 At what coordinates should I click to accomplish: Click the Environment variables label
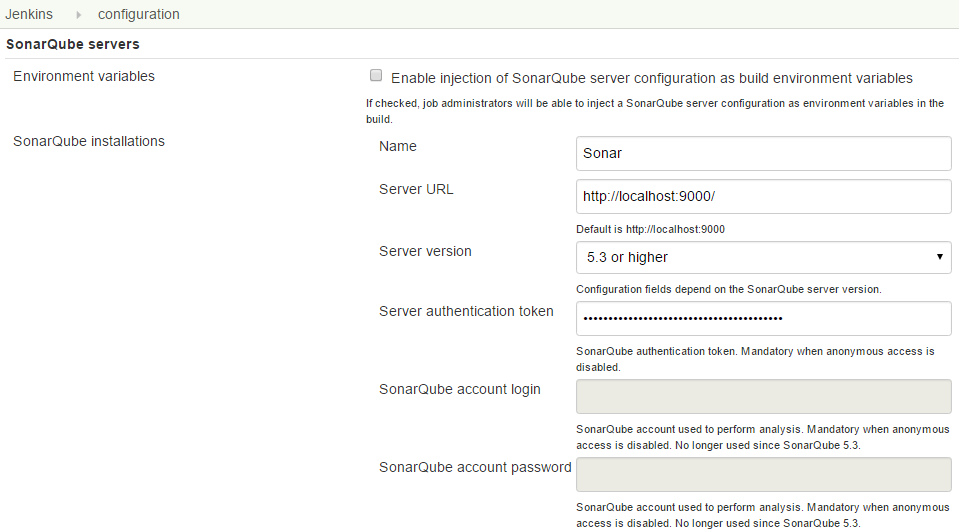(84, 76)
